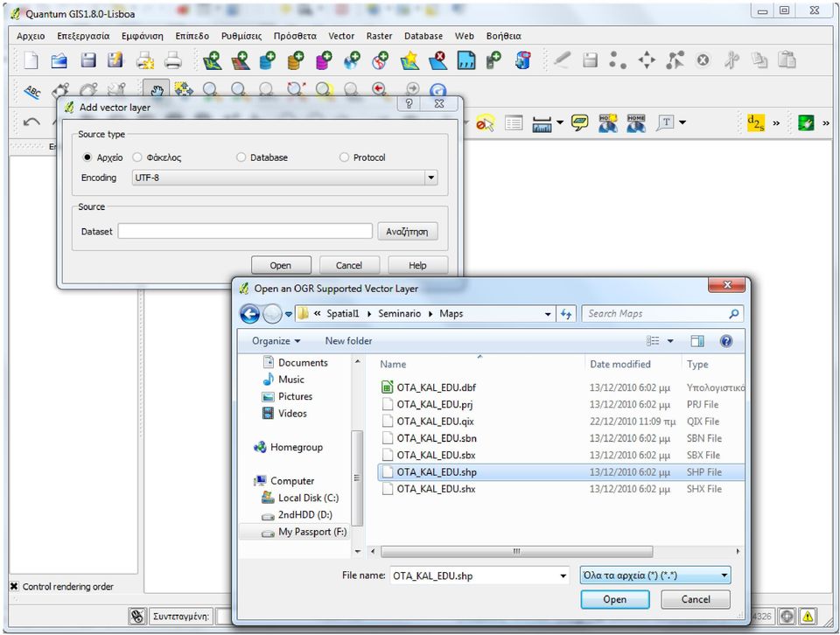Expand the address bar path dropdown arrow
The height and width of the screenshot is (635, 840).
pos(548,314)
